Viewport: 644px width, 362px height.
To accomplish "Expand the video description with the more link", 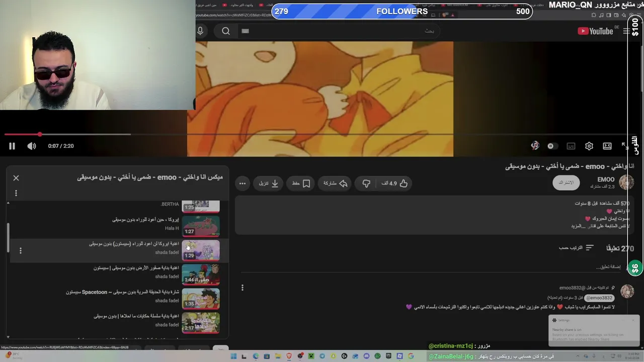I will click(x=577, y=226).
